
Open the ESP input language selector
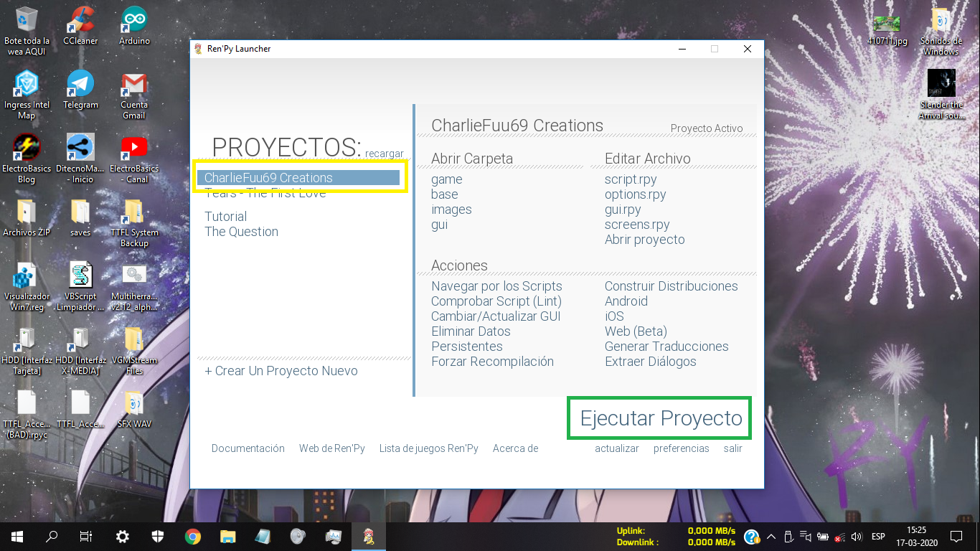pyautogui.click(x=878, y=536)
